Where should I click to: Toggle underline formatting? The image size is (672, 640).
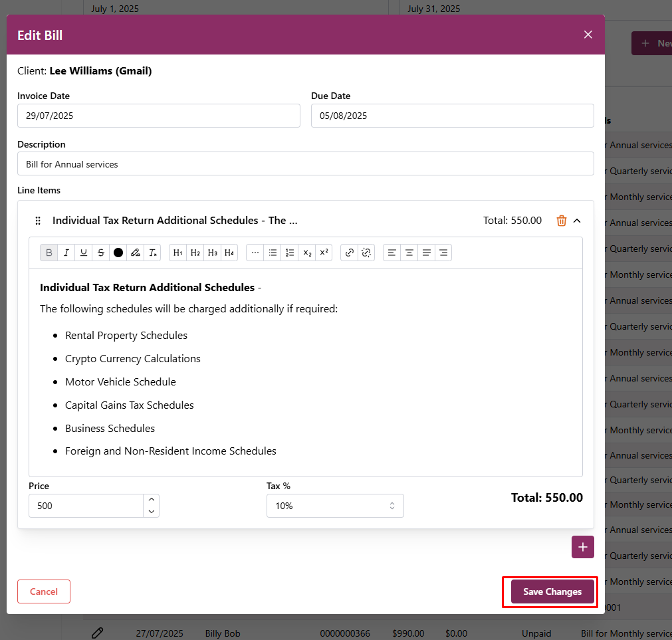click(x=83, y=253)
